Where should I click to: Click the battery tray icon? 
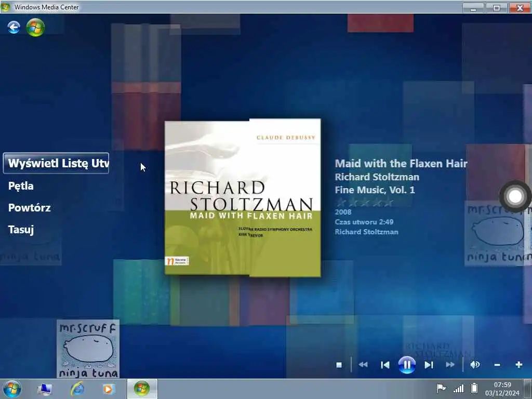click(474, 388)
